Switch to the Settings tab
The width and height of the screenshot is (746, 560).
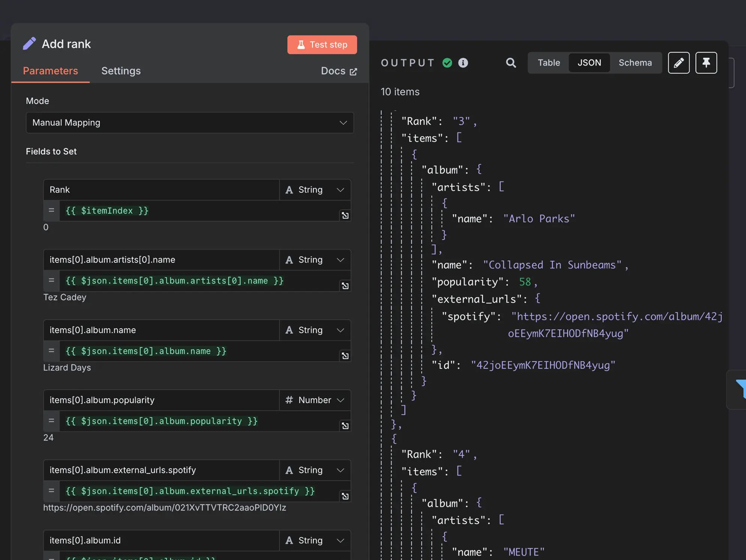(121, 71)
